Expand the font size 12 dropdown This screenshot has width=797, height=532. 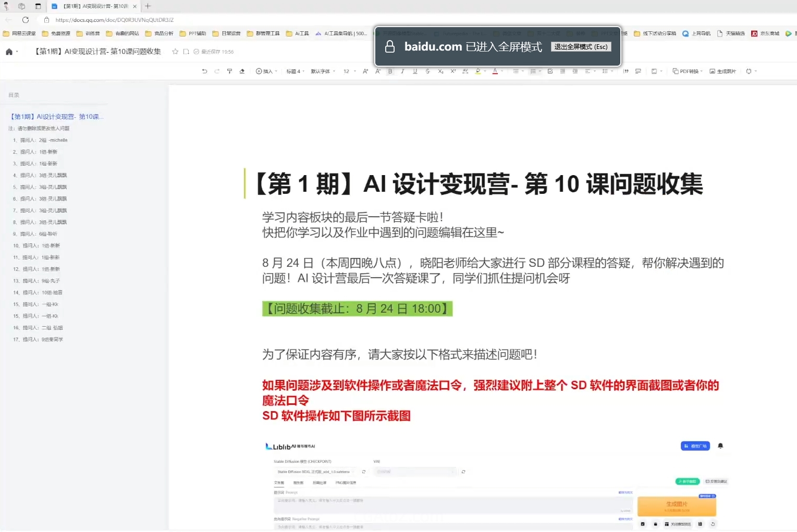349,71
